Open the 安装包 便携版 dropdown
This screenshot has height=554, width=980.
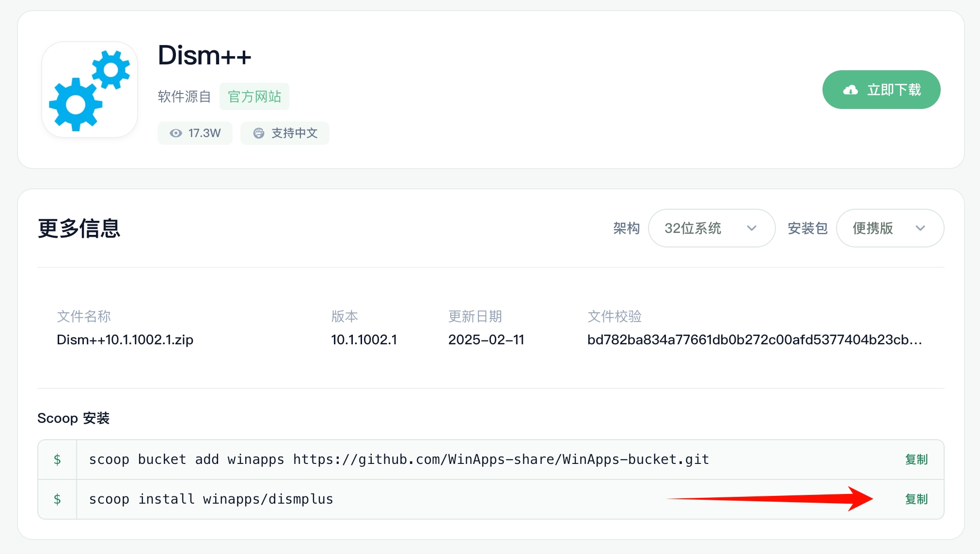[890, 228]
